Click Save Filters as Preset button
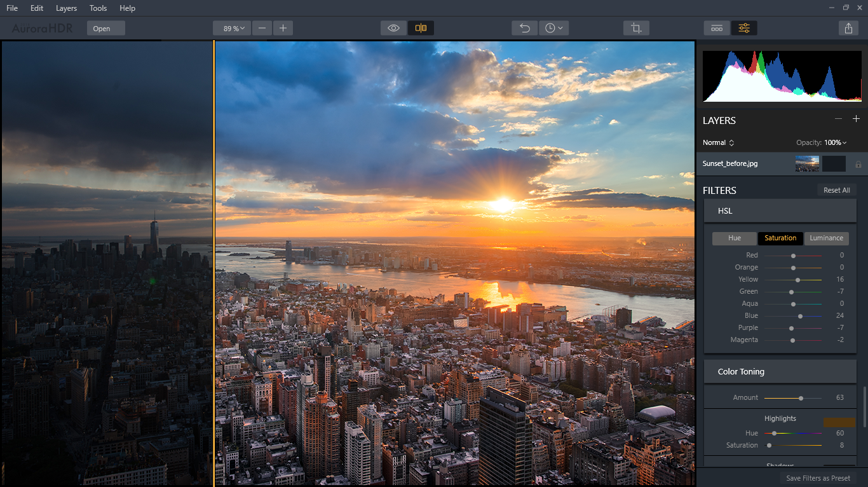868x487 pixels. (817, 478)
